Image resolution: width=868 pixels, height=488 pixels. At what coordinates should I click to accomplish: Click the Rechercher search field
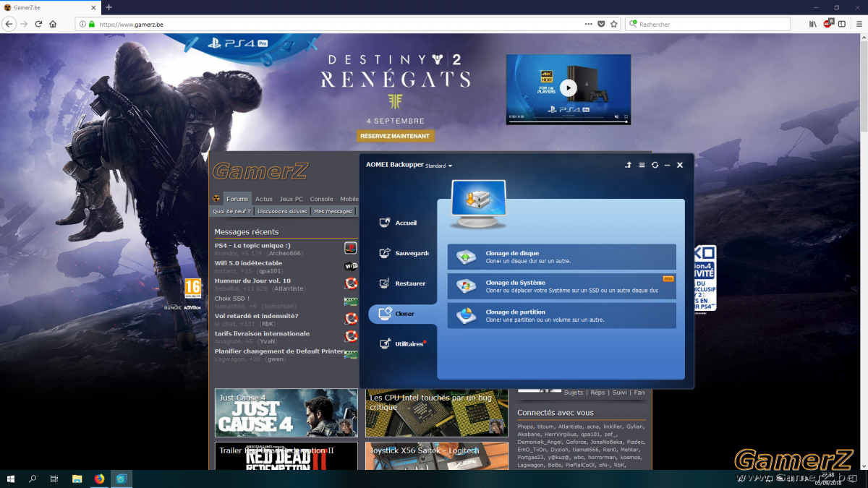pos(707,24)
